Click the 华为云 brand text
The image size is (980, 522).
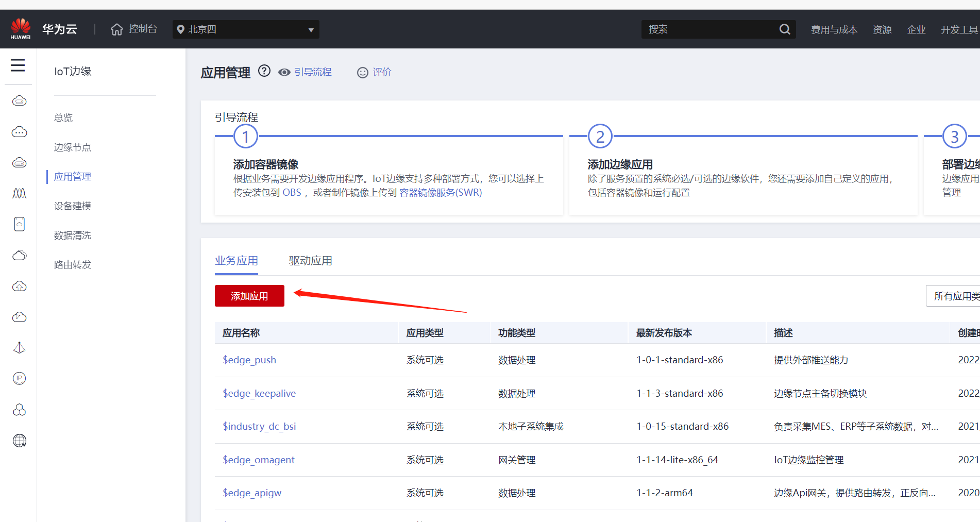coord(60,29)
